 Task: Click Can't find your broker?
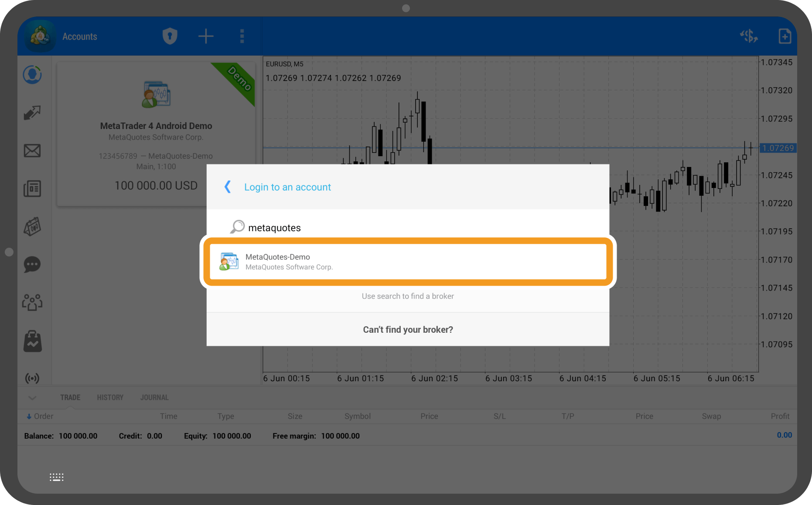coord(408,330)
